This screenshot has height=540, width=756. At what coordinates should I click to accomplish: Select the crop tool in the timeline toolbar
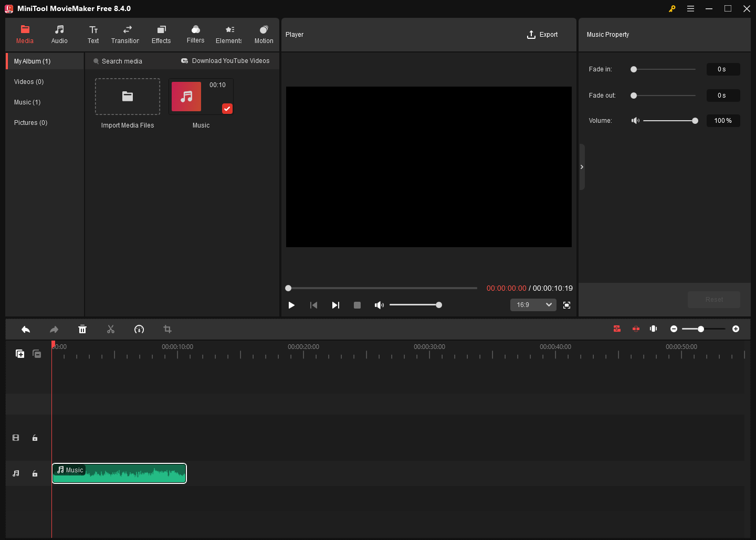[167, 329]
